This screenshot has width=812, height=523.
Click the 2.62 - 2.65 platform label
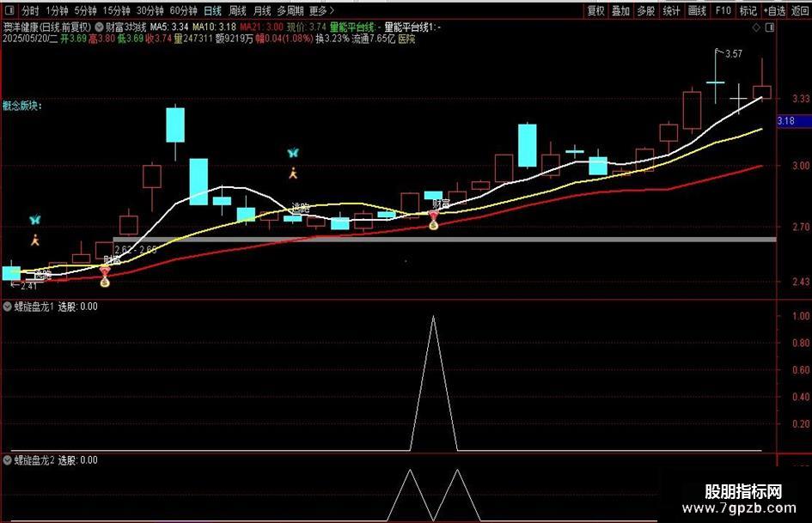[x=136, y=250]
